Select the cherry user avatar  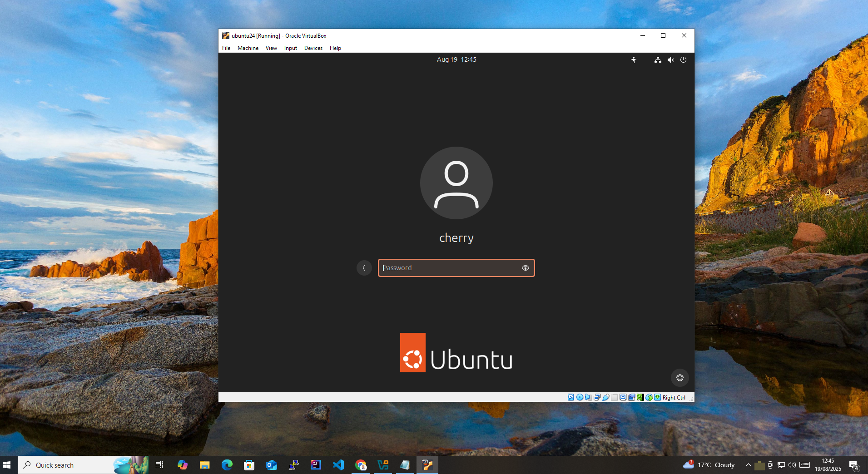coord(456,183)
